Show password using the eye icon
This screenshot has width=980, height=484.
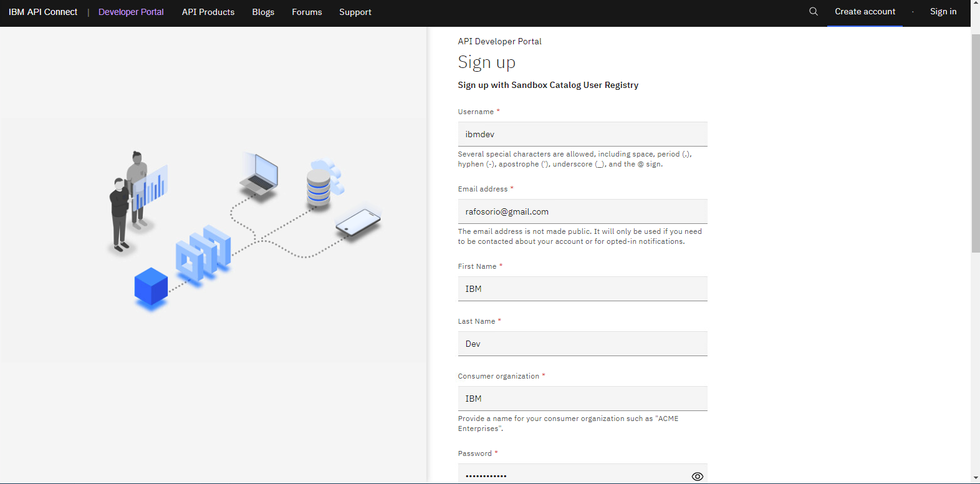coord(697,476)
